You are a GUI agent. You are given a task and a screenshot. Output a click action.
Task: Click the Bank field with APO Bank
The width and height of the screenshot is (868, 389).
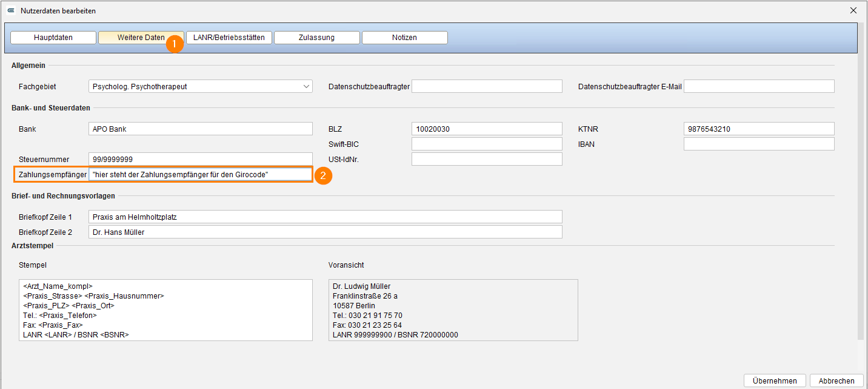(201, 129)
